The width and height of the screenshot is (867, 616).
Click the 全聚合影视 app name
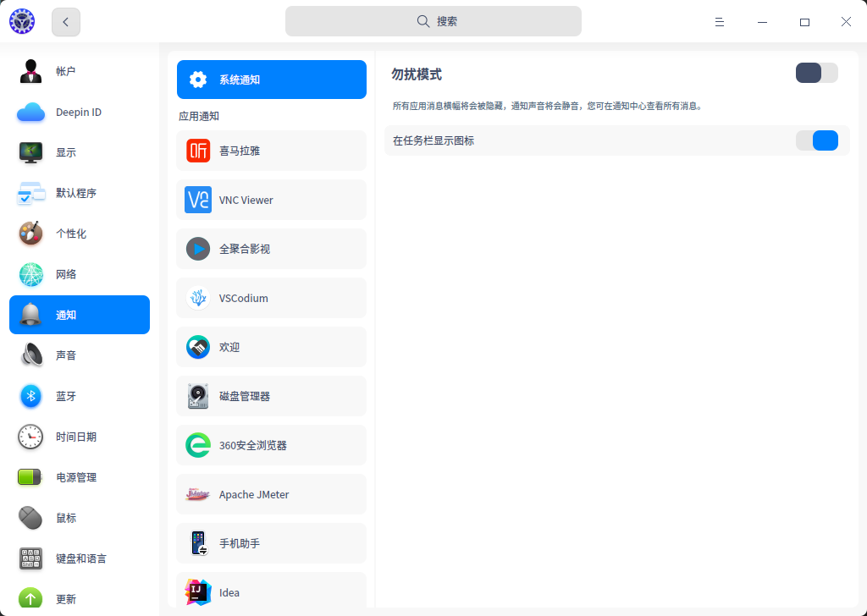coord(245,249)
